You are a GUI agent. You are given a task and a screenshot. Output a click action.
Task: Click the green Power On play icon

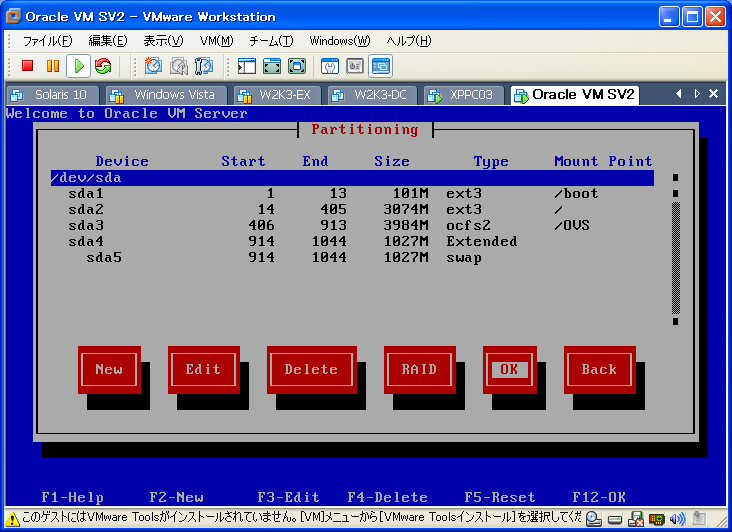coord(78,66)
